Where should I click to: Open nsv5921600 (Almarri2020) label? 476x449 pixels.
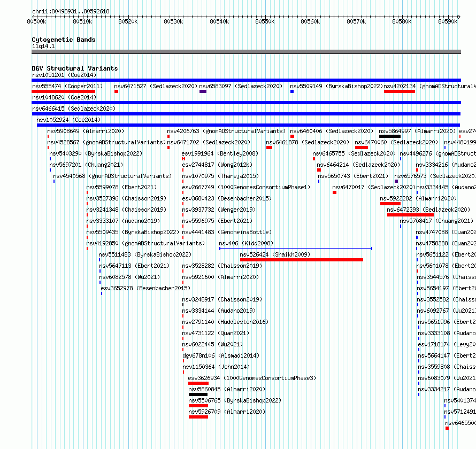point(220,277)
